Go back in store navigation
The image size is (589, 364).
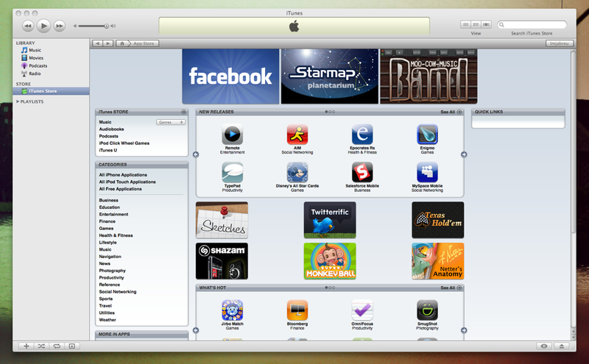pos(98,43)
